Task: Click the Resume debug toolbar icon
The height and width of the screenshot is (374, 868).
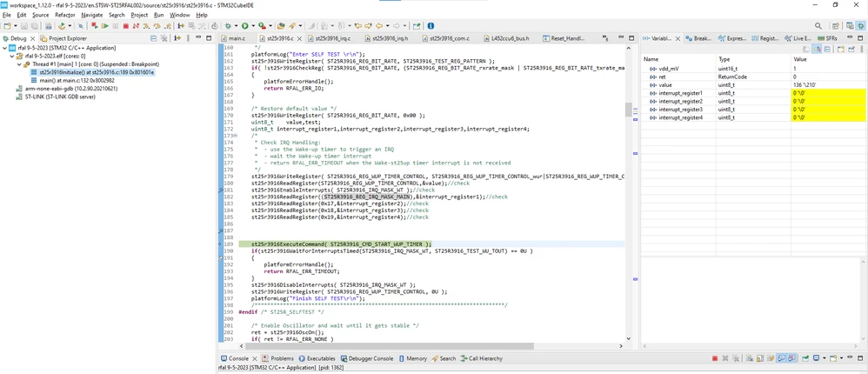Action: (104, 25)
